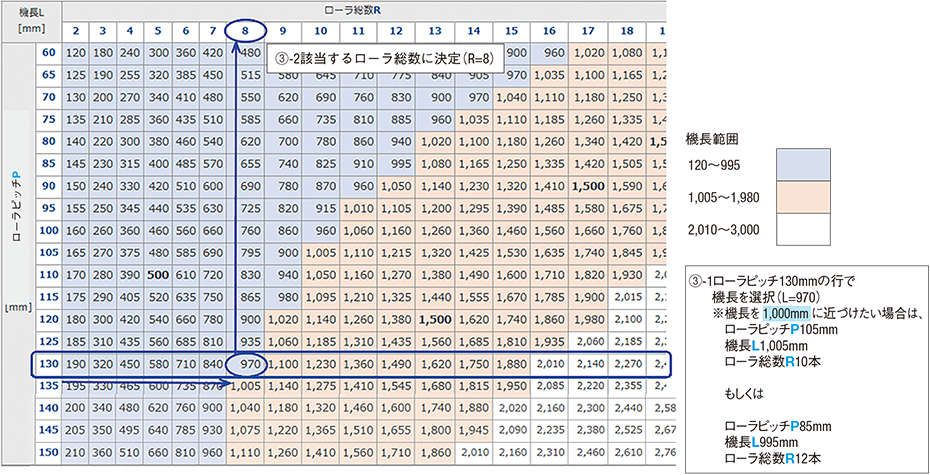Click the 機長L [mm] corner header
This screenshot has width=930, height=475.
click(20, 20)
